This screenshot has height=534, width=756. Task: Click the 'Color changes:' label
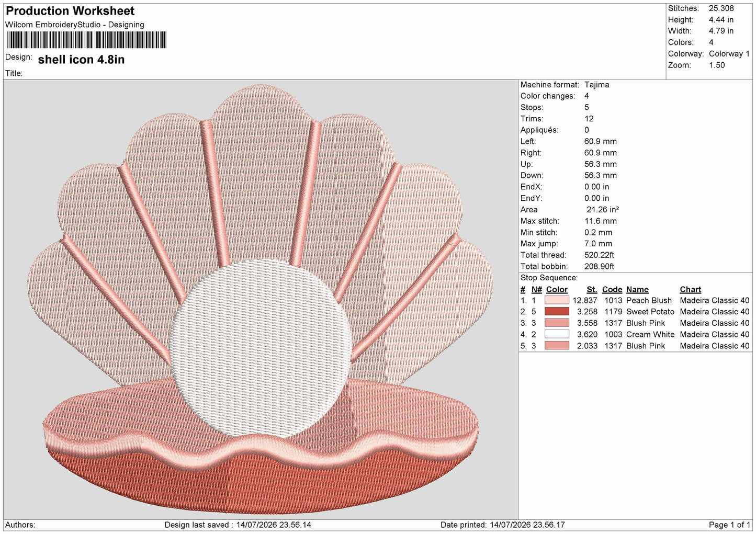pyautogui.click(x=548, y=96)
